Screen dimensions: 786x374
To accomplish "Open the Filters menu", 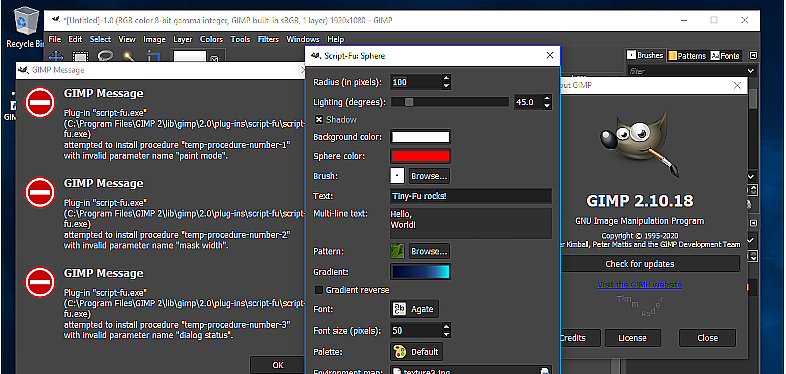I will [268, 39].
